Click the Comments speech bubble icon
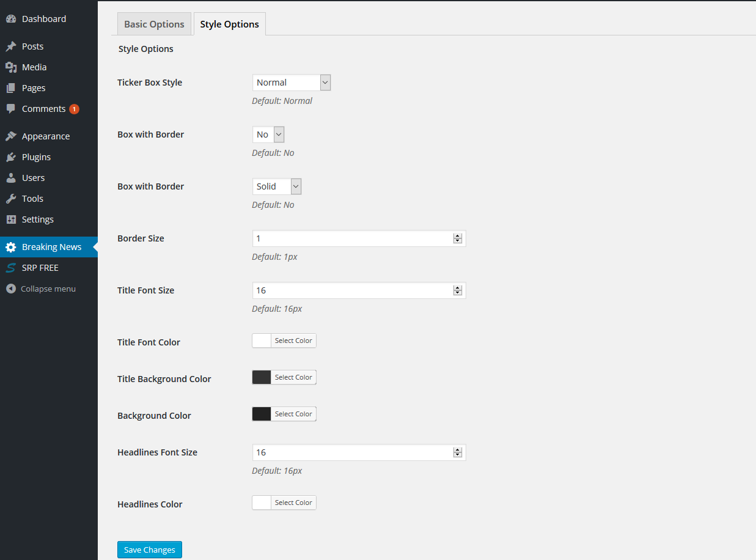Screen dimensions: 756x560 pos(11,109)
